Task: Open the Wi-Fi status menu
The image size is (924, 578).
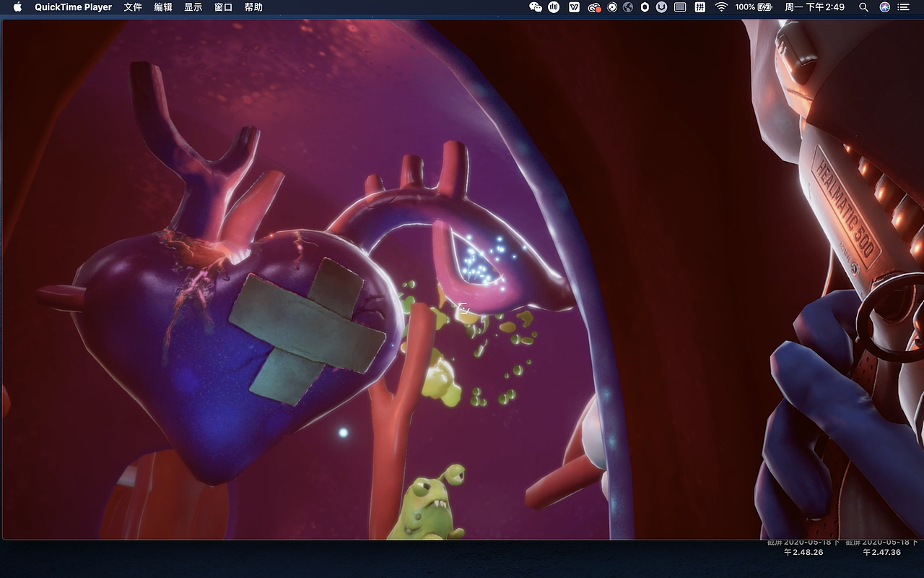Action: point(721,7)
